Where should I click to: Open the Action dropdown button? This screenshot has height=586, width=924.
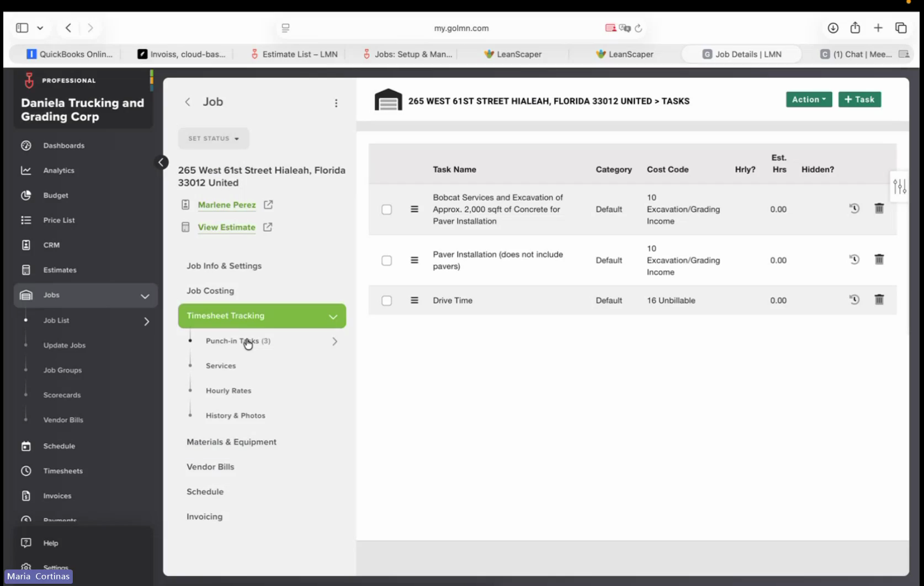tap(809, 99)
